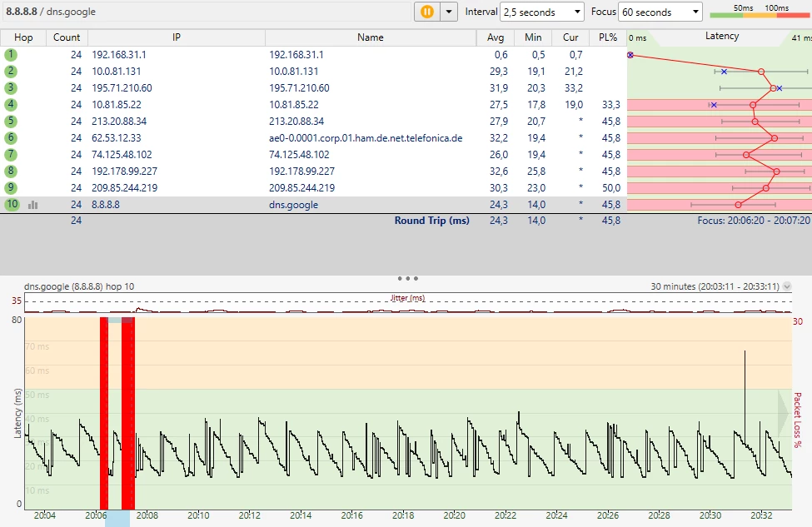The width and height of the screenshot is (812, 527).
Task: Select the telefonica.de hop name in row 6
Action: pos(365,137)
